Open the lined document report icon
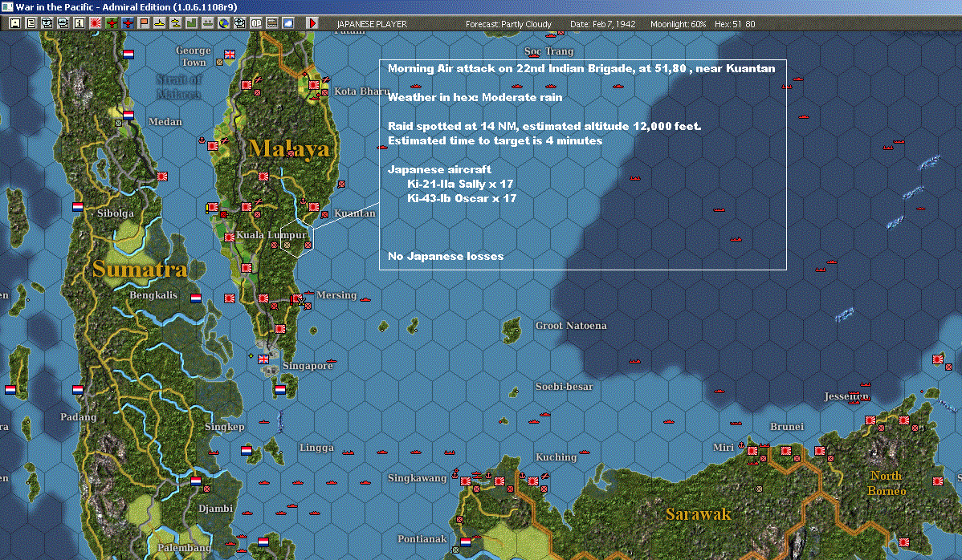This screenshot has width=962, height=560. point(31,23)
